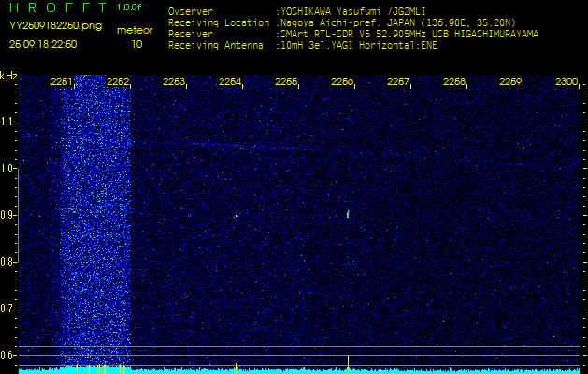The height and width of the screenshot is (374, 588).
Task: Click the 0.6 kHz frequency label
Action: click(7, 355)
